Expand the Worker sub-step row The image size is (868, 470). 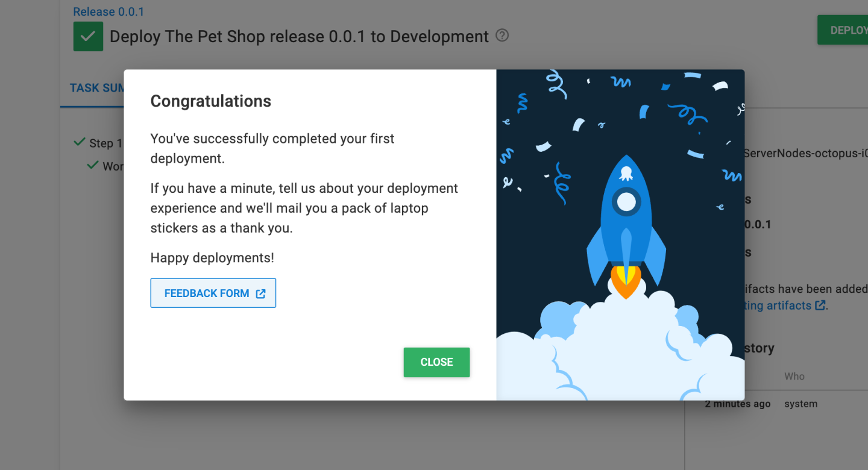[x=113, y=166]
